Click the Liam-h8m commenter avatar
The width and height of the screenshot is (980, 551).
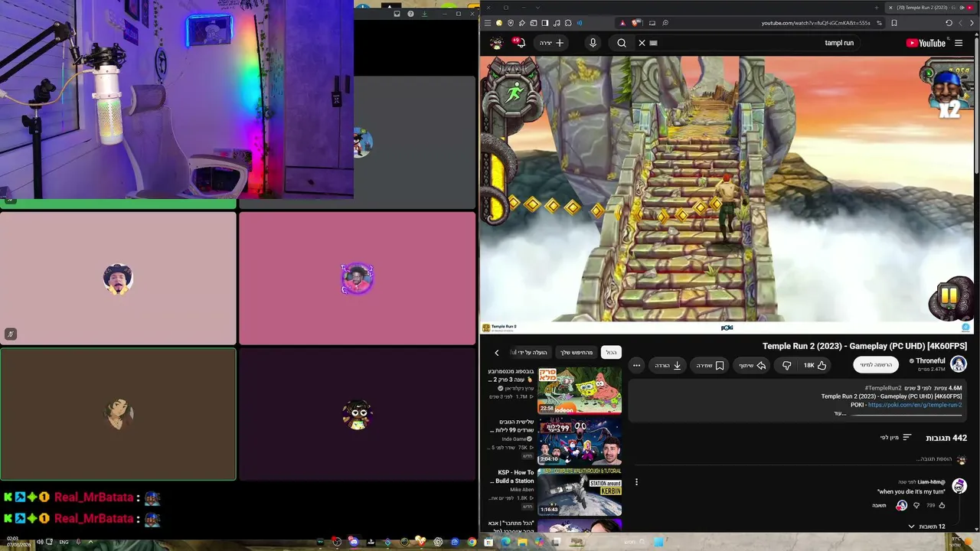pos(959,486)
